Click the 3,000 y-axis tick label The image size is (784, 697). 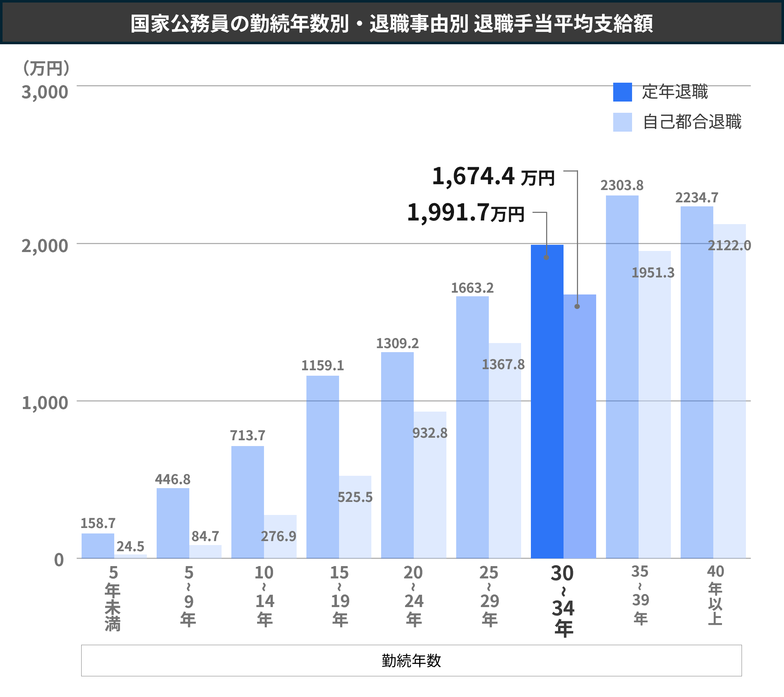45,92
